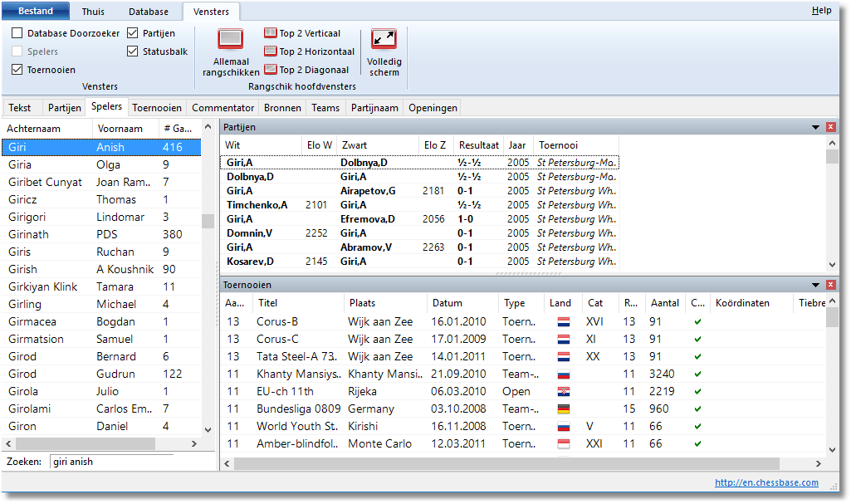The width and height of the screenshot is (851, 504).
Task: Select Top 2 Diagonaal layout icon
Action: click(271, 70)
